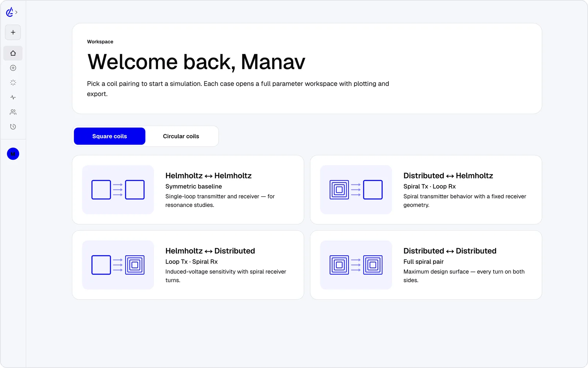The image size is (588, 368).
Task: Click the 'Loop Tx · Spiral Rx' subtitle
Action: 191,262
